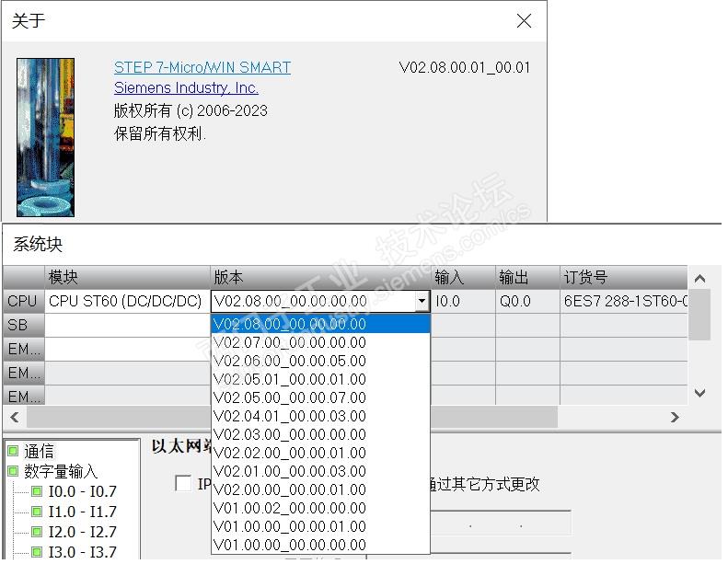Choose version V02.03.00_00.00.00.00

click(320, 434)
